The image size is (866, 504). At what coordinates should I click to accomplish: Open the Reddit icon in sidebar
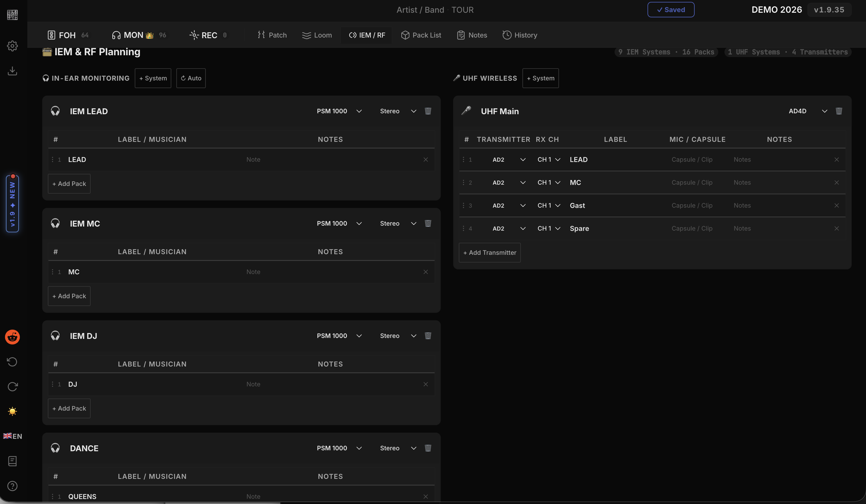point(12,337)
